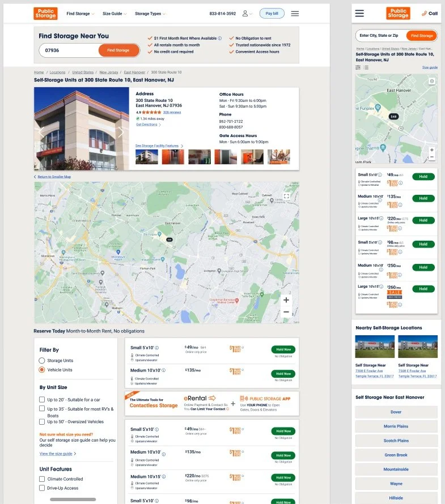
Task: Click the Pay bill button
Action: click(272, 13)
